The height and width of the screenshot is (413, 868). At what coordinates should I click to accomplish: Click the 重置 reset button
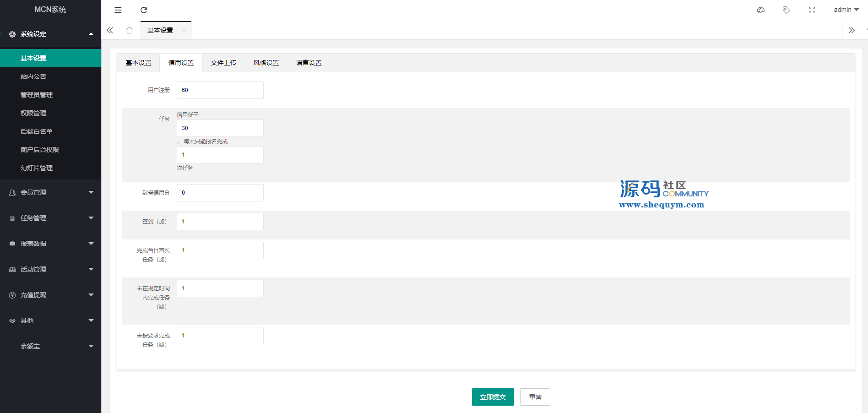[535, 397]
